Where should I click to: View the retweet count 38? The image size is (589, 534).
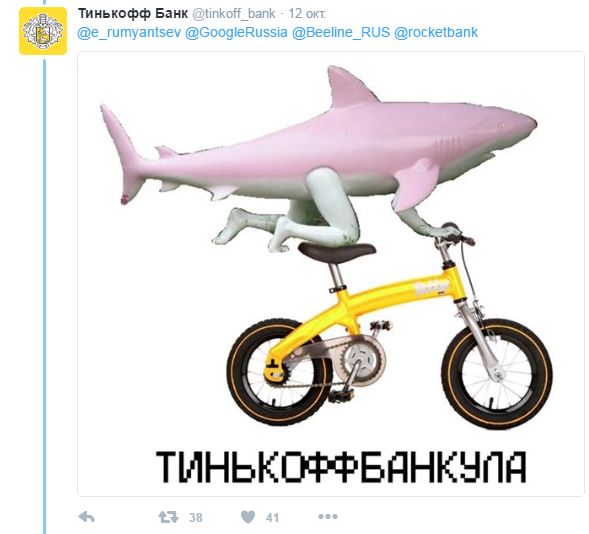click(x=196, y=518)
